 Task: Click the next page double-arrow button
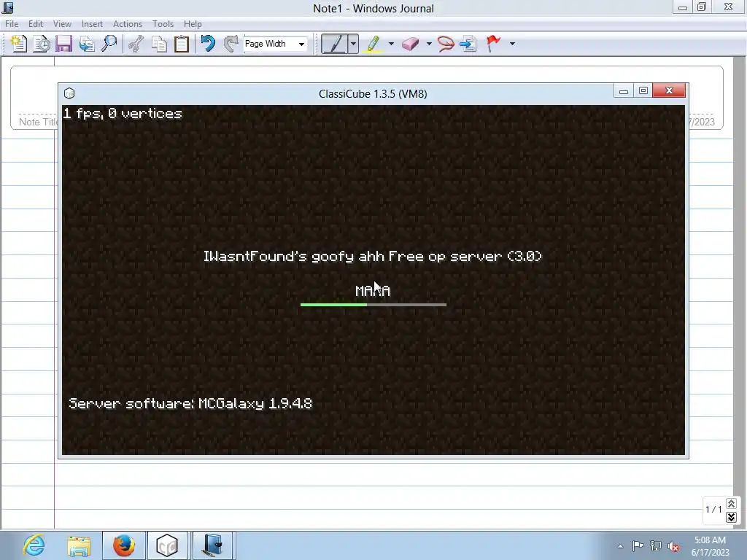tap(731, 517)
